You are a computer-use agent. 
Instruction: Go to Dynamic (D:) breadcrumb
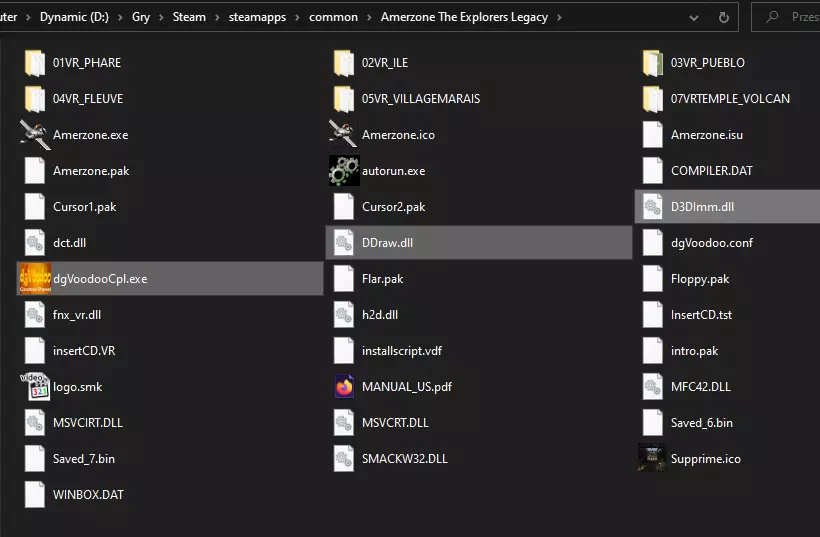74,17
